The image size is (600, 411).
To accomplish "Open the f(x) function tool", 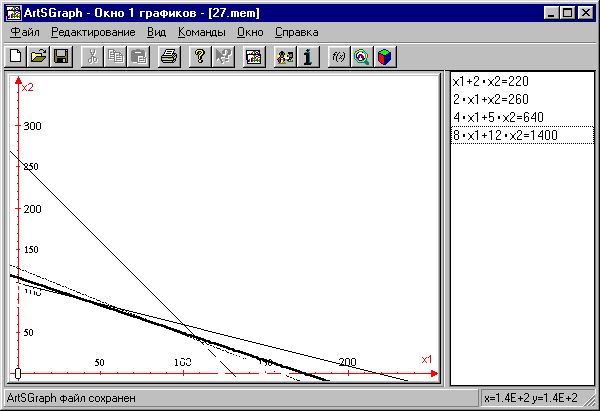I will (339, 57).
